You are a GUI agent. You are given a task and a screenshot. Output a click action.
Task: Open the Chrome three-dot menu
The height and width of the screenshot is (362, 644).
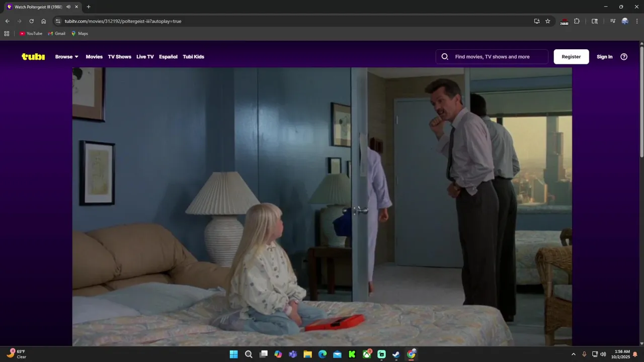[637, 21]
